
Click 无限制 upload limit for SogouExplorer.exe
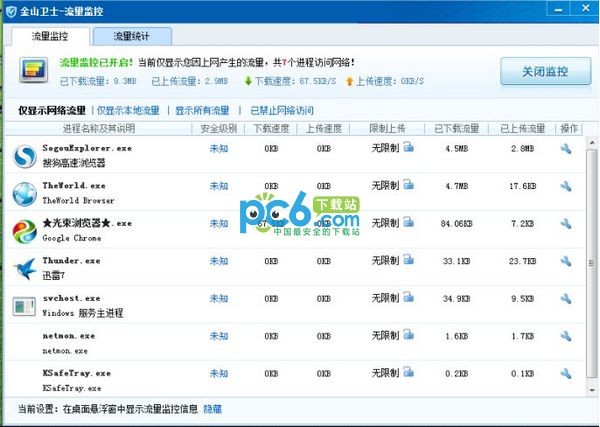coord(385,148)
